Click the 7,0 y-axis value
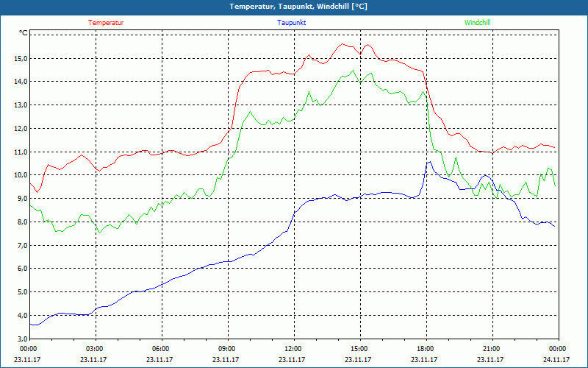This screenshot has height=368, width=588. tap(22, 245)
